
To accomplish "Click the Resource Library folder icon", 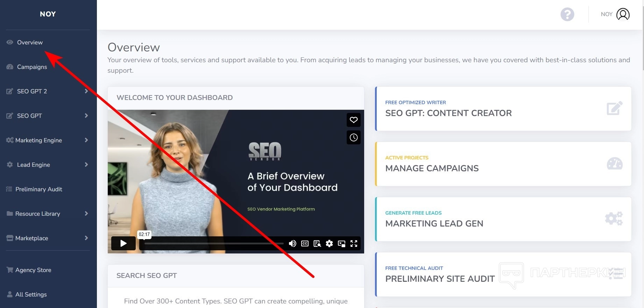I will [x=10, y=214].
